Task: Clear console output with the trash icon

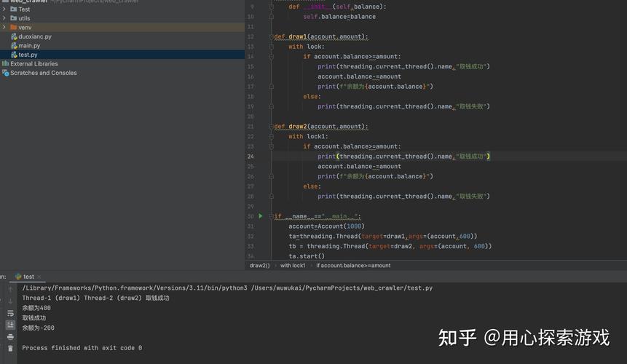Action: pos(10,349)
